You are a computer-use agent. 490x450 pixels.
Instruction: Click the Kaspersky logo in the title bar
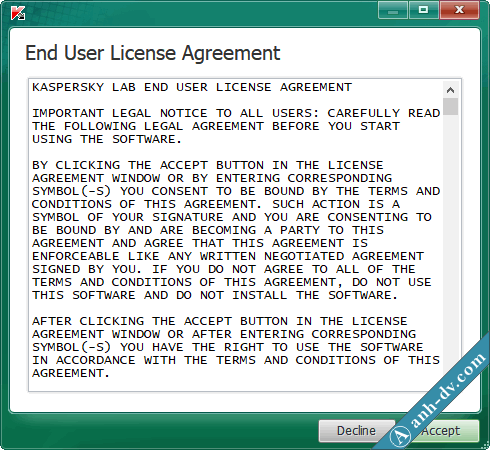tap(18, 13)
